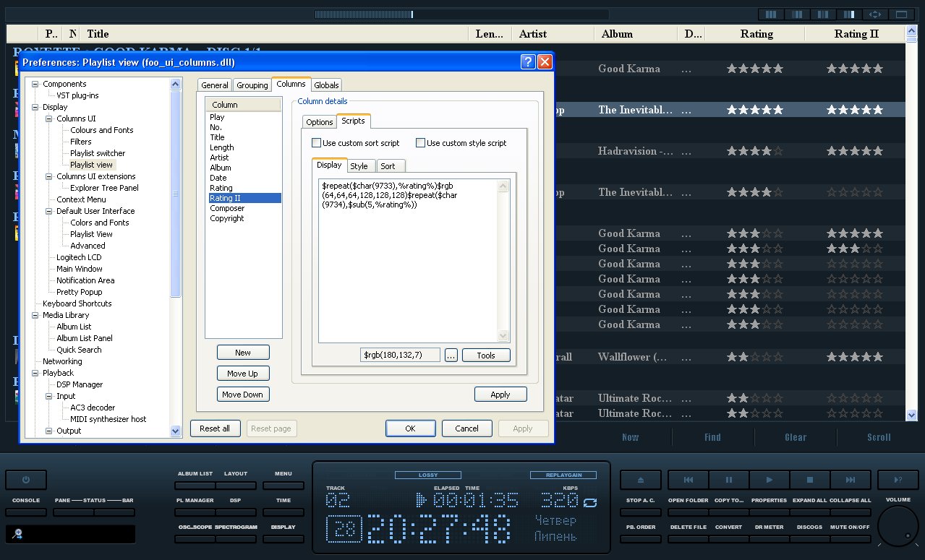
Task: Open the dialog's help question-mark button
Action: pyautogui.click(x=528, y=62)
